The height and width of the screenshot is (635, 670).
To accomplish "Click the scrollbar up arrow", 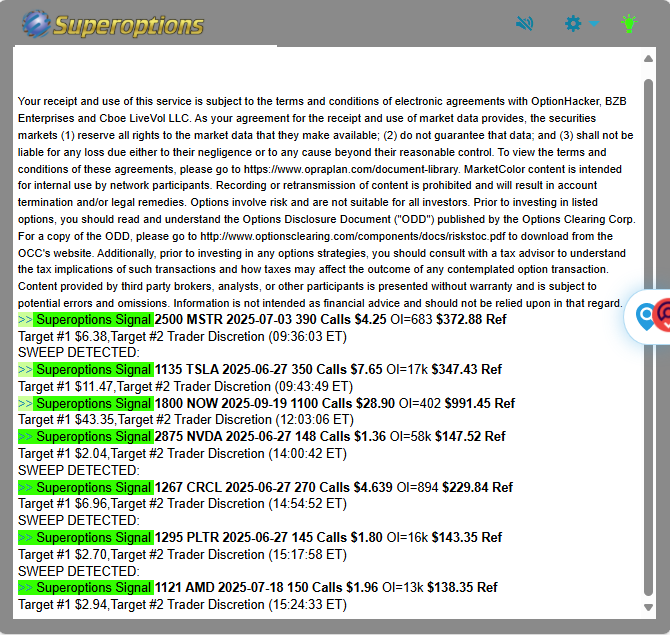I will [649, 60].
